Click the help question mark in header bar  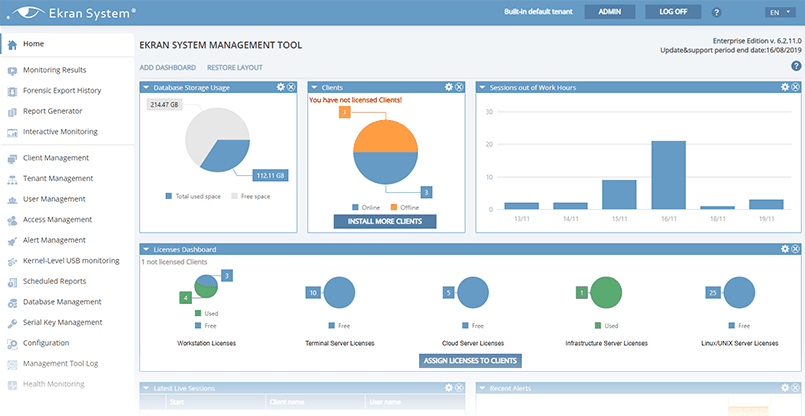[x=717, y=12]
